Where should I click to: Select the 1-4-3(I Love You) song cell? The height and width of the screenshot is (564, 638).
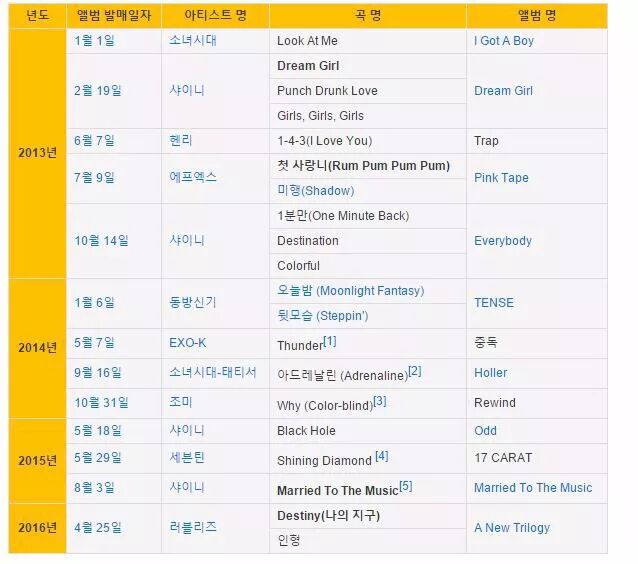[x=368, y=141]
